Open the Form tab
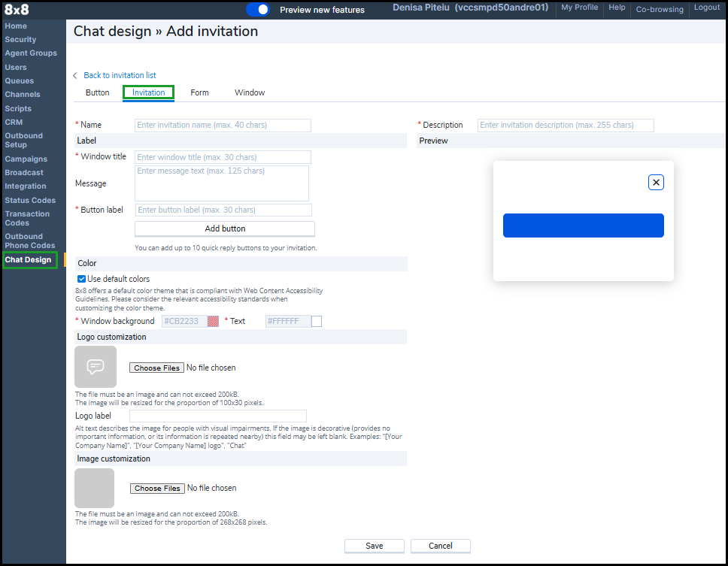This screenshot has height=566, width=728. tap(199, 92)
